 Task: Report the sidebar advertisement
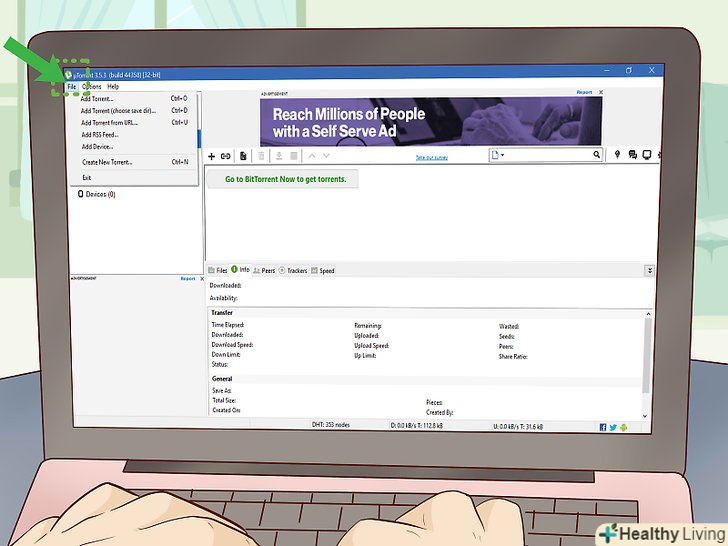188,279
